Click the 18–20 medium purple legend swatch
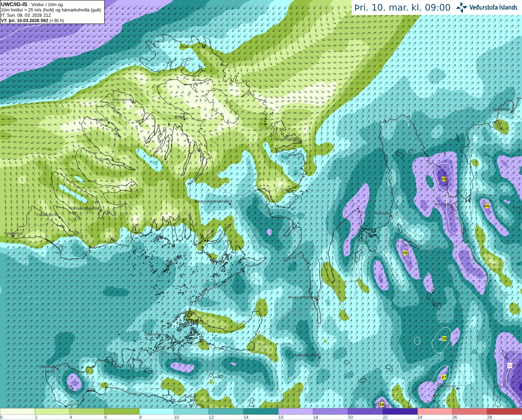 click(330, 411)
